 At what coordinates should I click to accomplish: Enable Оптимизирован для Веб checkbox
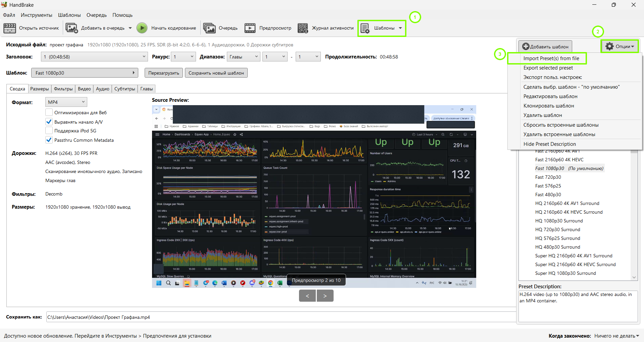click(x=49, y=113)
